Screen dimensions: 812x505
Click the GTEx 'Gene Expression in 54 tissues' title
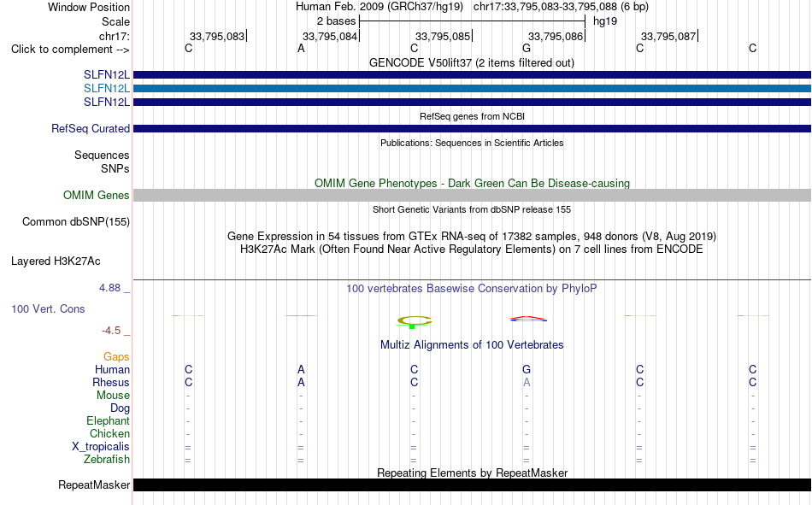coord(472,236)
